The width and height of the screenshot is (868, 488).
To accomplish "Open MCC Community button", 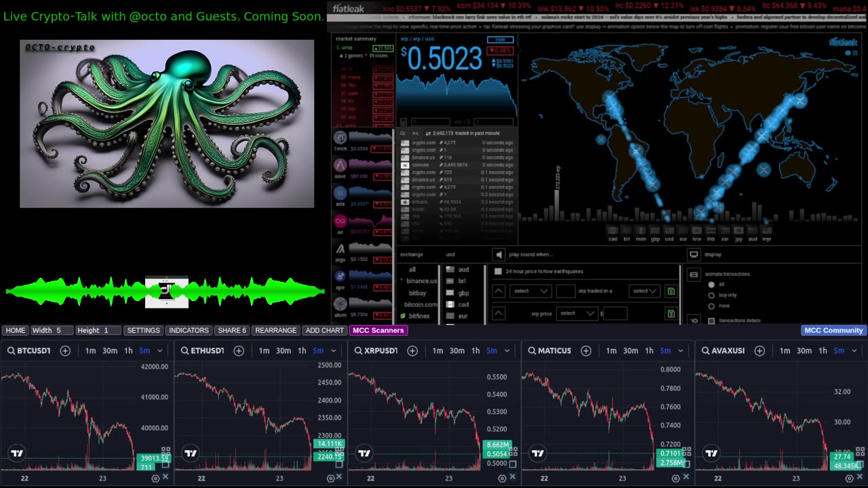I will pyautogui.click(x=833, y=331).
